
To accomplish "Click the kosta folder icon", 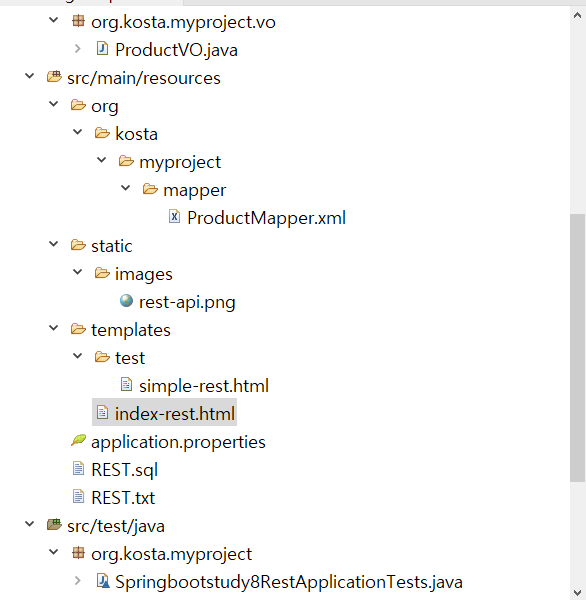I will click(x=102, y=133).
